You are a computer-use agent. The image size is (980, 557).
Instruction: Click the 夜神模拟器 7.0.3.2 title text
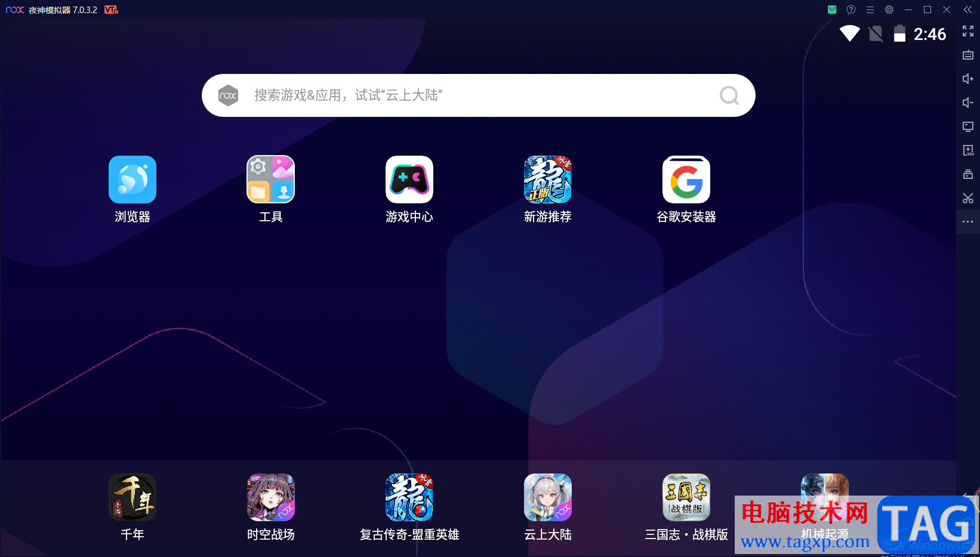tap(63, 10)
